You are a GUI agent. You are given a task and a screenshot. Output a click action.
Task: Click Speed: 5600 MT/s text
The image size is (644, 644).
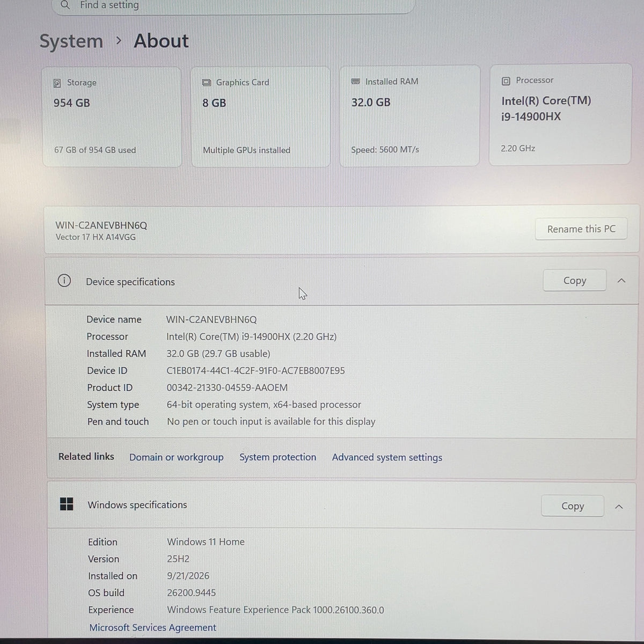pyautogui.click(x=385, y=150)
